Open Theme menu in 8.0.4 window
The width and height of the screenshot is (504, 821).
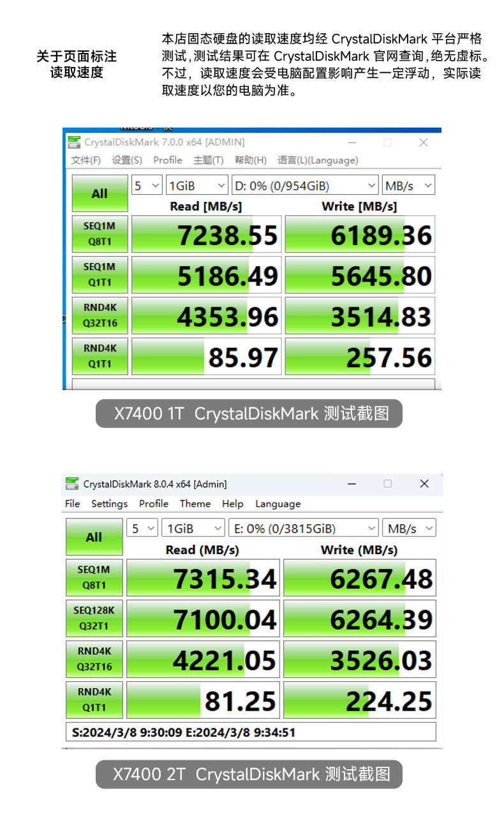coord(195,504)
